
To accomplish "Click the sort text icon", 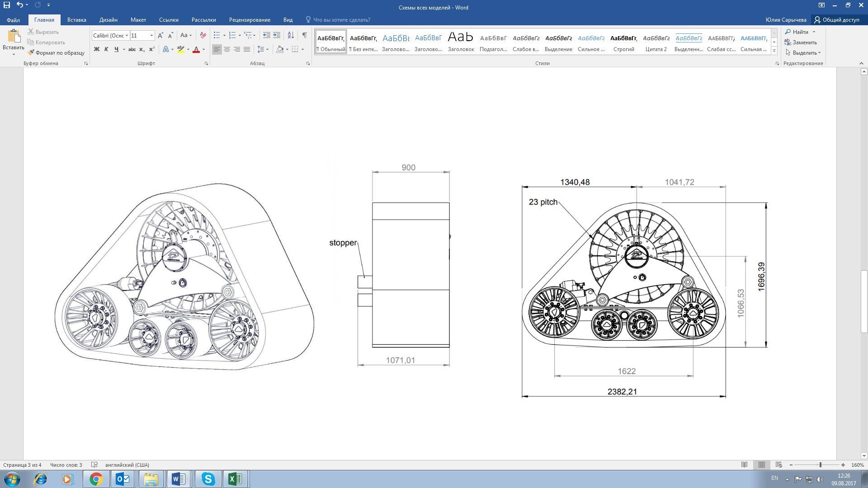I will 291,35.
